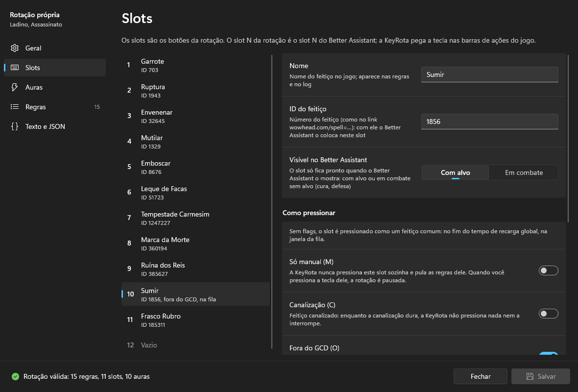Image resolution: width=578 pixels, height=392 pixels.
Task: Select slot 5 Emboscar
Action: (196, 167)
